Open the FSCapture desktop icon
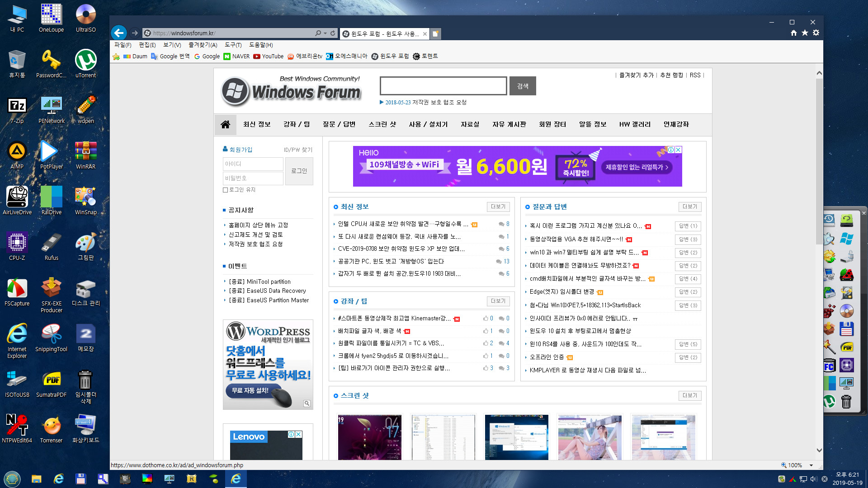The height and width of the screenshot is (488, 868). pyautogui.click(x=17, y=292)
